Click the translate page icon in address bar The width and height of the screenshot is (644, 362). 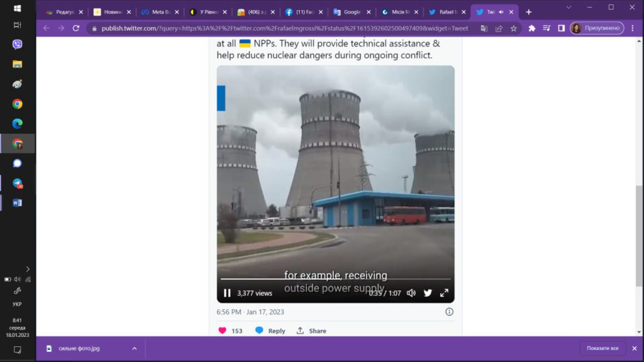(x=484, y=28)
